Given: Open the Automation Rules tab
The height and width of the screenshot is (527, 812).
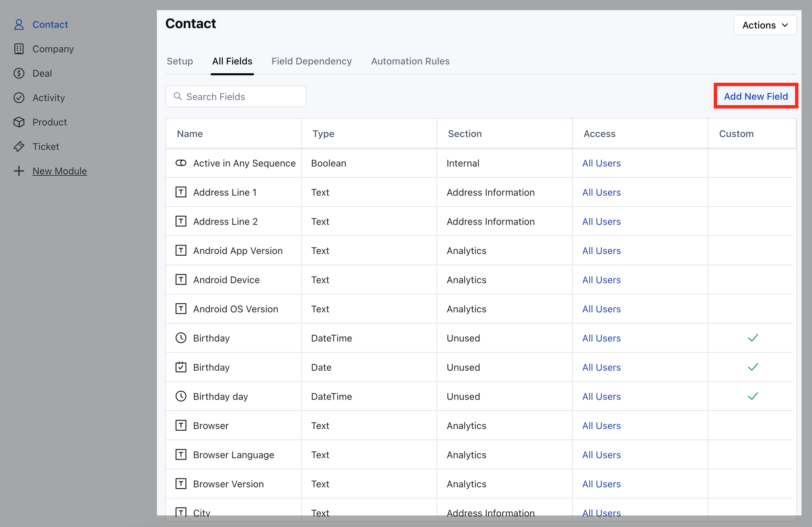Looking at the screenshot, I should [410, 61].
